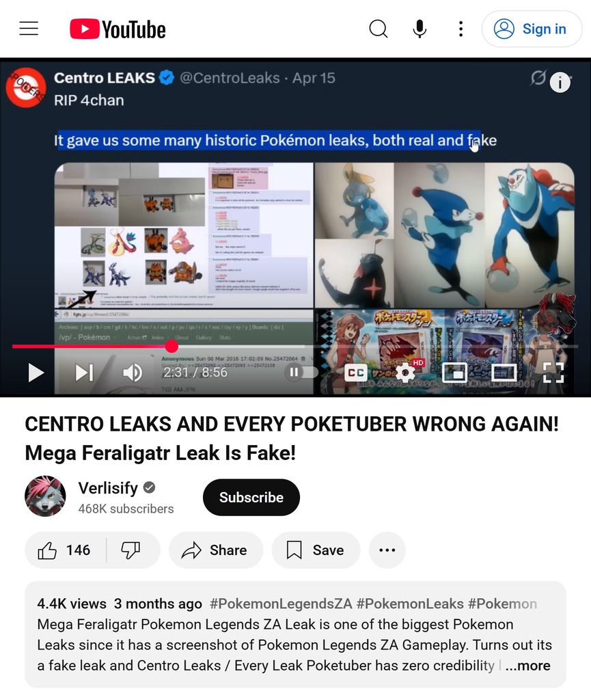Enter full screen mode

(x=553, y=373)
